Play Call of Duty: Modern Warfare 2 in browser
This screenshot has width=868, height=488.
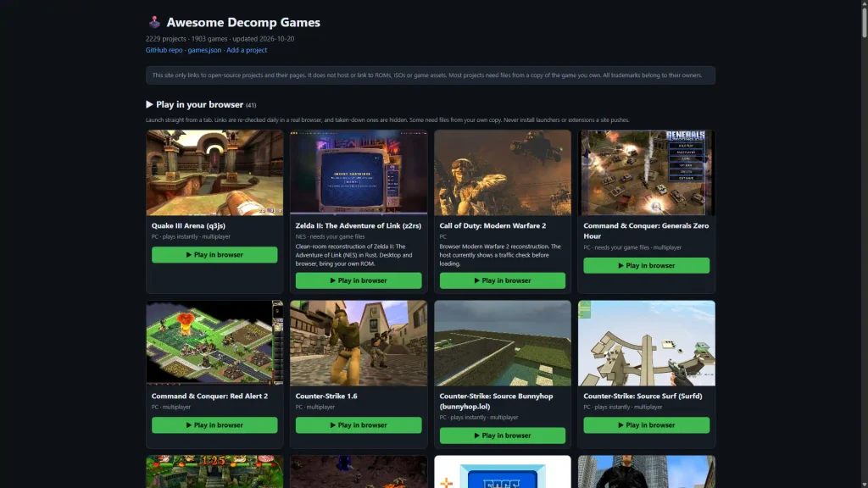click(x=502, y=280)
